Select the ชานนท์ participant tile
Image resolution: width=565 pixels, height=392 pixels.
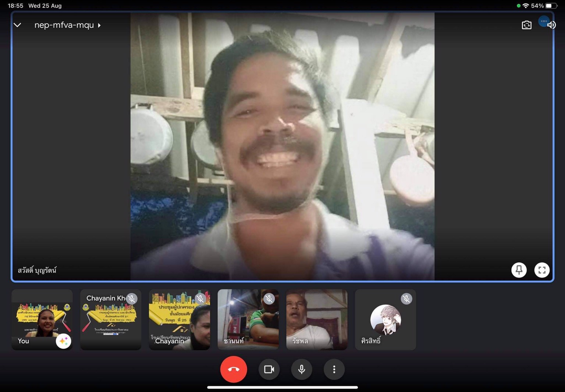[x=248, y=320]
